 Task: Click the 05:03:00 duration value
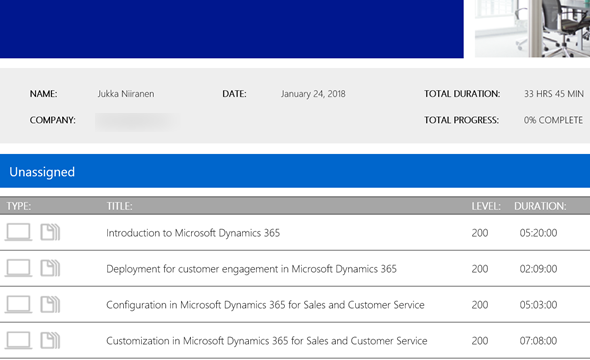point(538,305)
